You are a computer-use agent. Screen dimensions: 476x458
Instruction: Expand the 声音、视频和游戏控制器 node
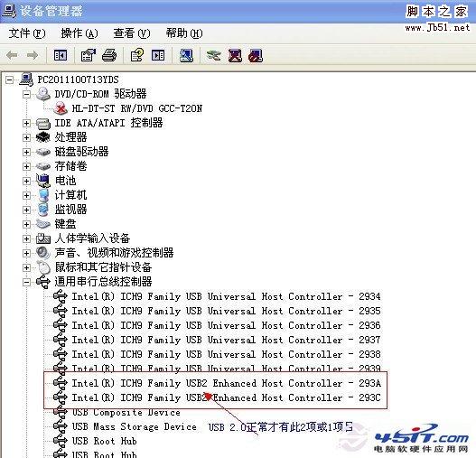click(27, 253)
